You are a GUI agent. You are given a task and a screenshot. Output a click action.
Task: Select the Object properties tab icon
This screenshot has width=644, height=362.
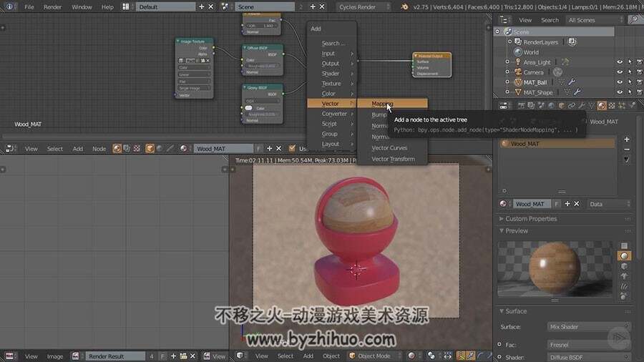562,106
